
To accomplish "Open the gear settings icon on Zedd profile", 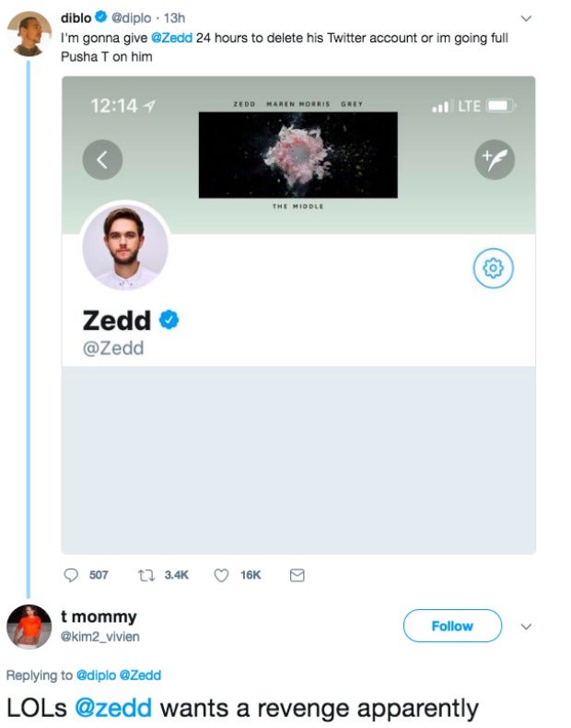I will pos(494,268).
